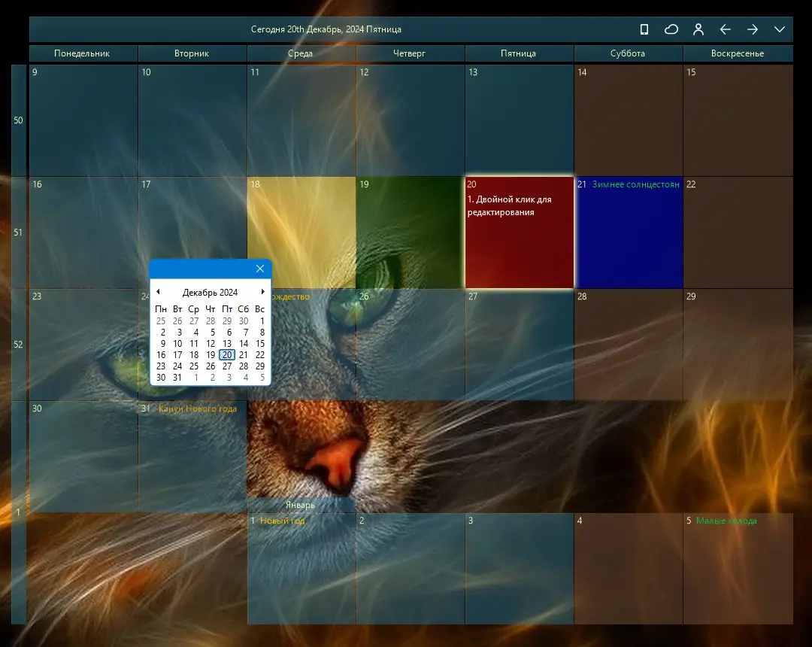Click the 'Сегодня 20th Декабрь, 2024 Пятница' header
Screen dimensions: 812x647
pos(326,29)
